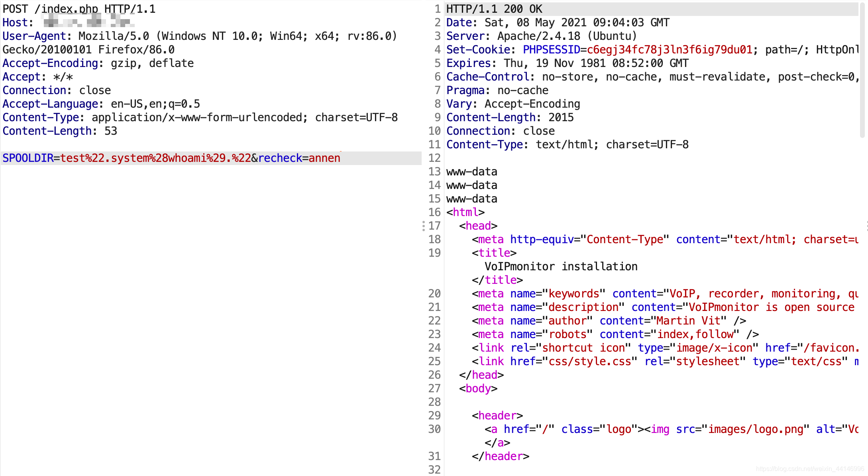Select the Gecko/20100101 Firefox/86.0 line
Image resolution: width=868 pixels, height=476 pixels.
[88, 49]
